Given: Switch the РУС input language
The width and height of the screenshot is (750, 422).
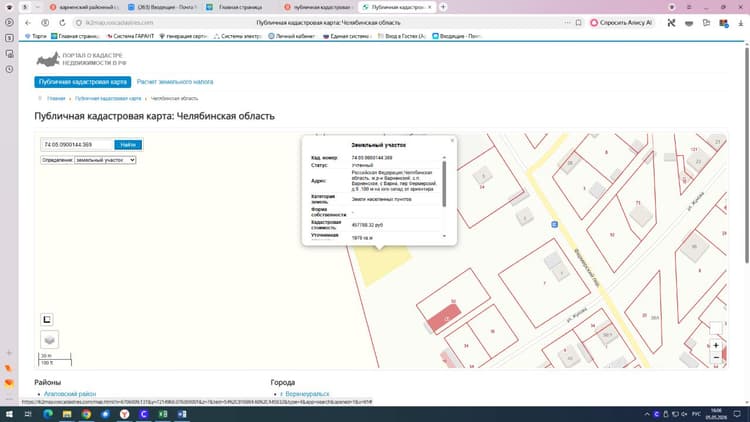Looking at the screenshot, I should click(x=696, y=414).
